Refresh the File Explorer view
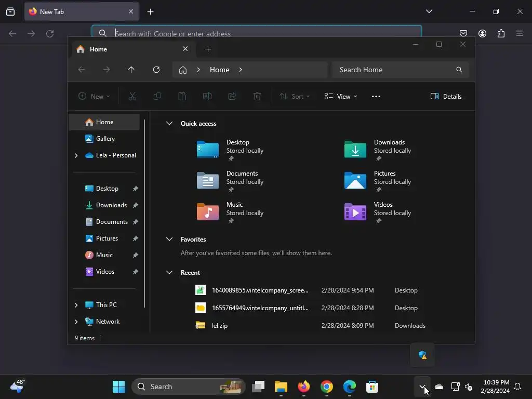Screen dimensions: 532x399 pos(156,70)
